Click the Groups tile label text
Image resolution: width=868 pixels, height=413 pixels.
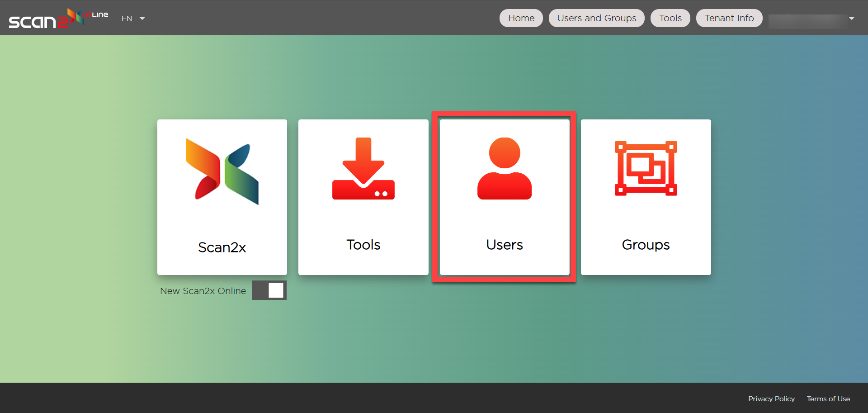pos(646,245)
